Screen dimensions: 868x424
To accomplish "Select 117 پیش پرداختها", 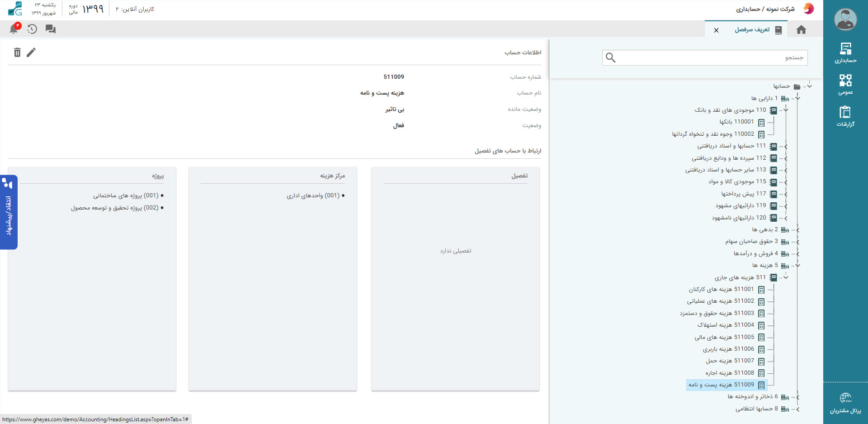I will click(744, 194).
